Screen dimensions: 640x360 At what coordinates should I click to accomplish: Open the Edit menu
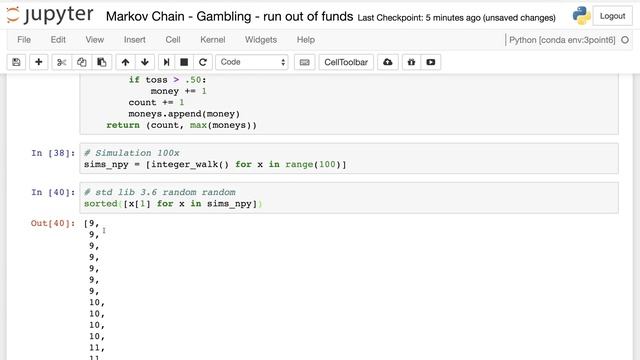tap(58, 40)
